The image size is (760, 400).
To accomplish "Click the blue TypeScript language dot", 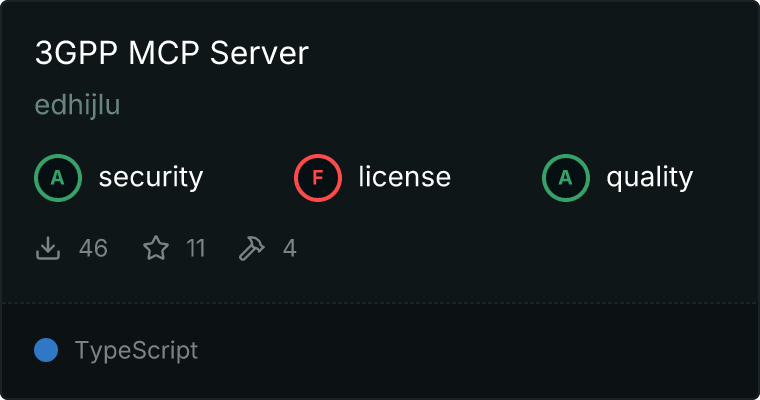I will click(46, 350).
